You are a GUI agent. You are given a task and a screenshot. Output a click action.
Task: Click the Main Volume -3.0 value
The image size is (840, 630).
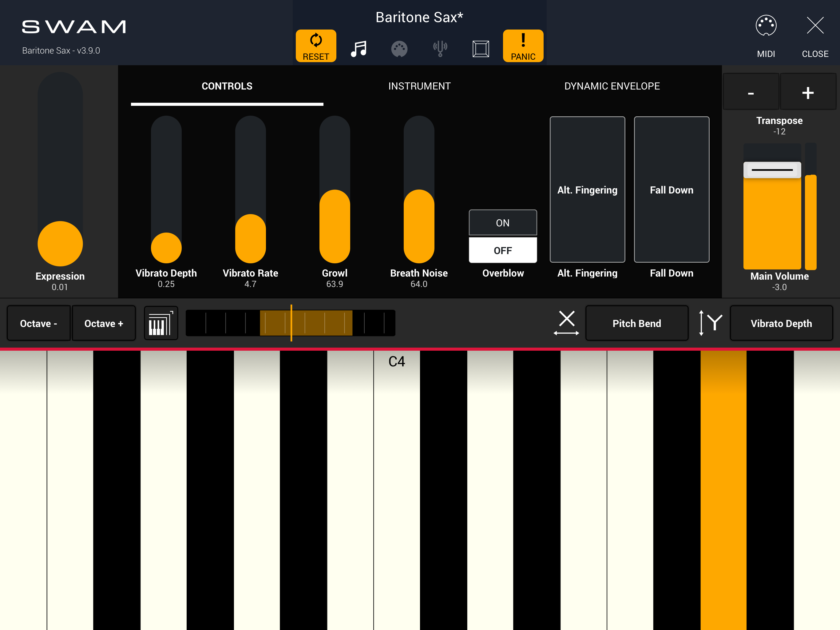coord(779,287)
